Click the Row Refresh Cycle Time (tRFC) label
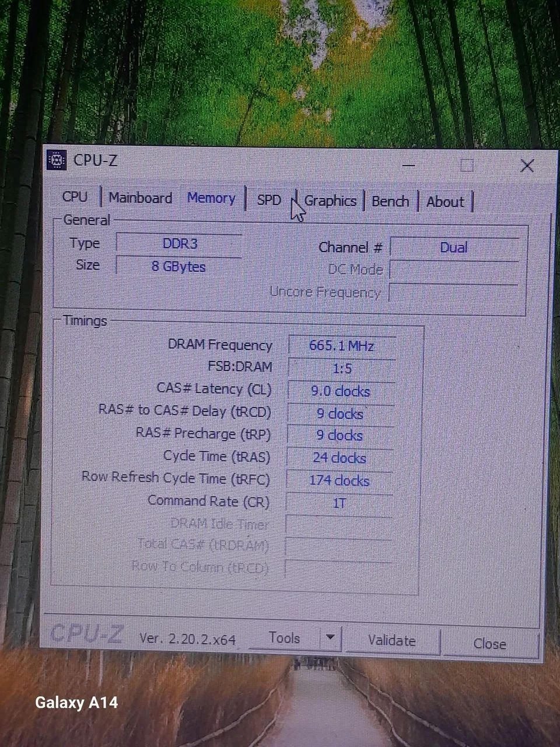This screenshot has width=560, height=747. click(x=176, y=478)
